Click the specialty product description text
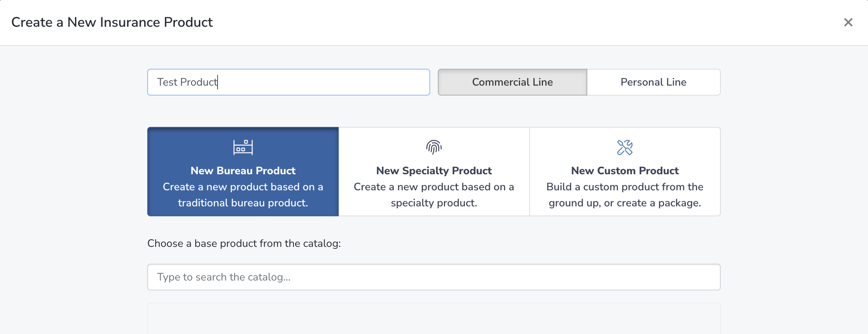 tap(434, 195)
